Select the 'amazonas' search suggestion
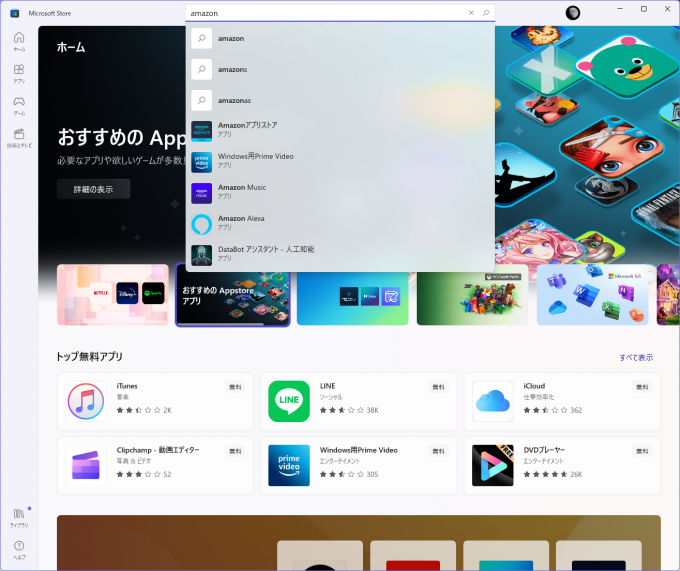 click(340, 100)
